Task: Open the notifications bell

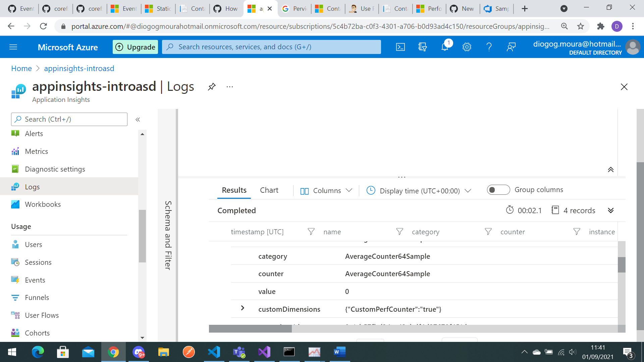Action: (x=444, y=47)
